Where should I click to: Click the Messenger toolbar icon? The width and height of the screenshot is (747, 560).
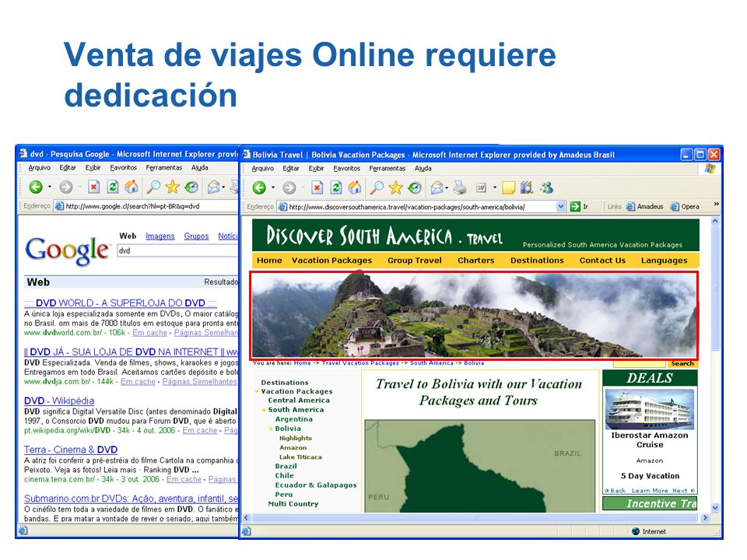547,188
